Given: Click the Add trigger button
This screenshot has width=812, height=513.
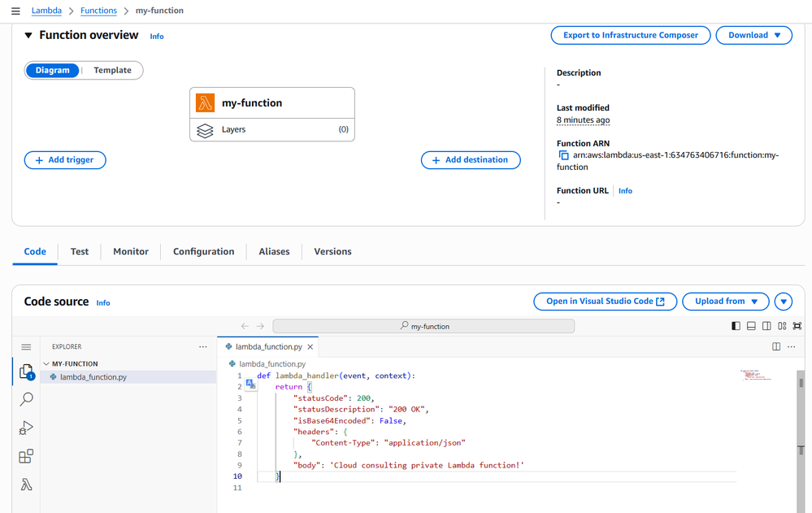Looking at the screenshot, I should coord(65,160).
